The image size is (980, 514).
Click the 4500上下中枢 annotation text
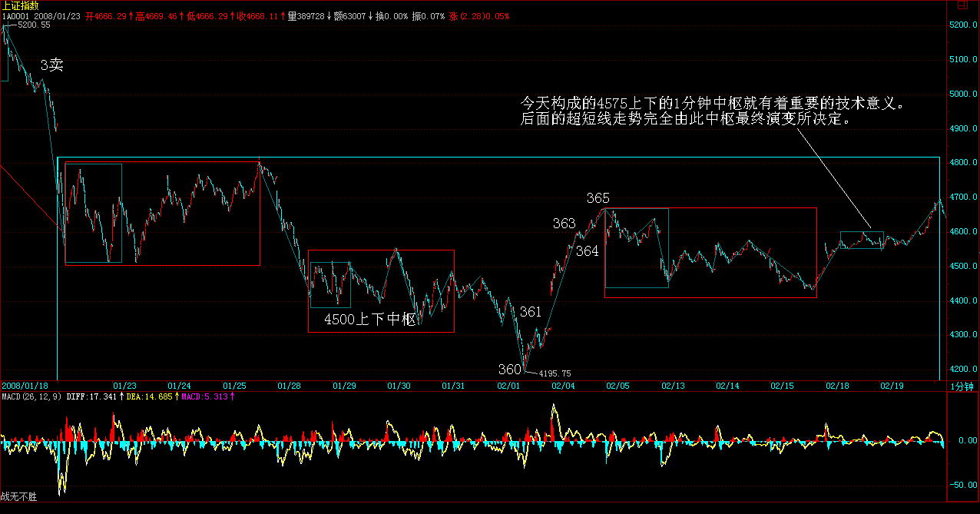(369, 319)
